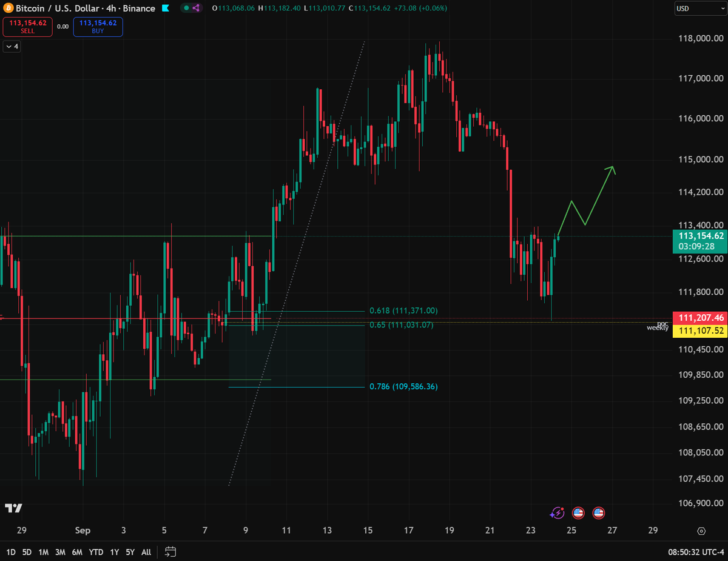Viewport: 728px width, 561px height.
Task: Open the rightmost US flag economic event
Action: [x=599, y=513]
